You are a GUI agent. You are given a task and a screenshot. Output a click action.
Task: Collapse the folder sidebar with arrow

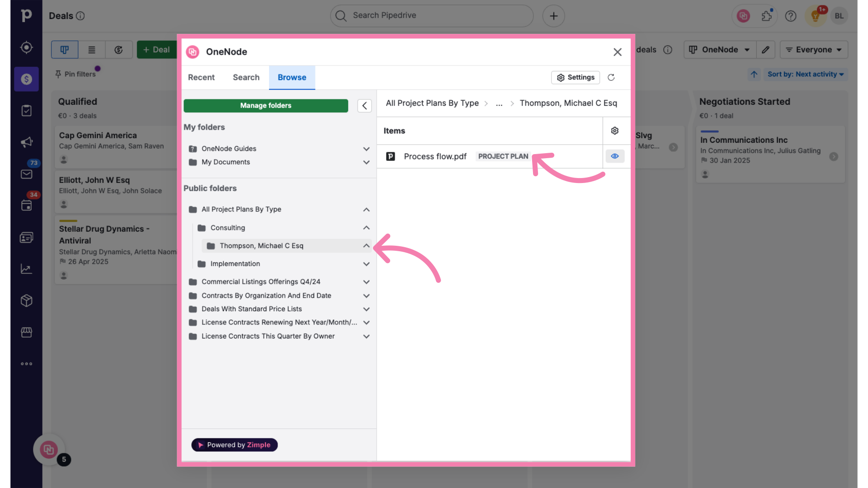click(364, 105)
